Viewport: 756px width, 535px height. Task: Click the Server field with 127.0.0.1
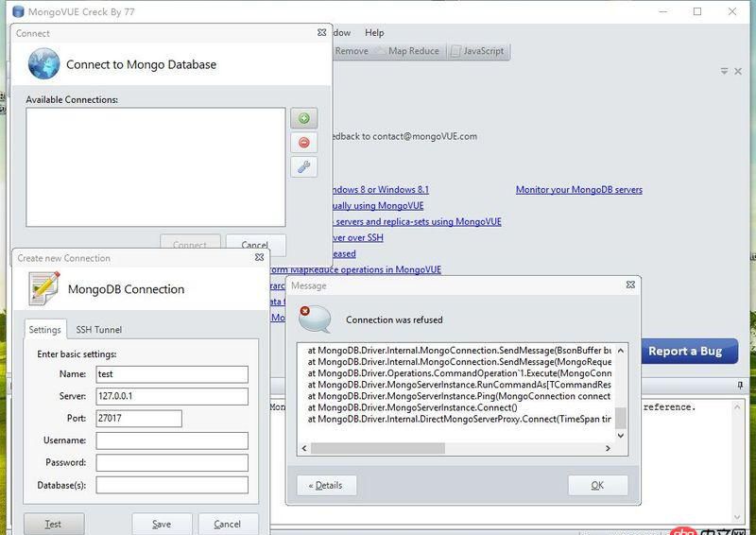tap(172, 397)
